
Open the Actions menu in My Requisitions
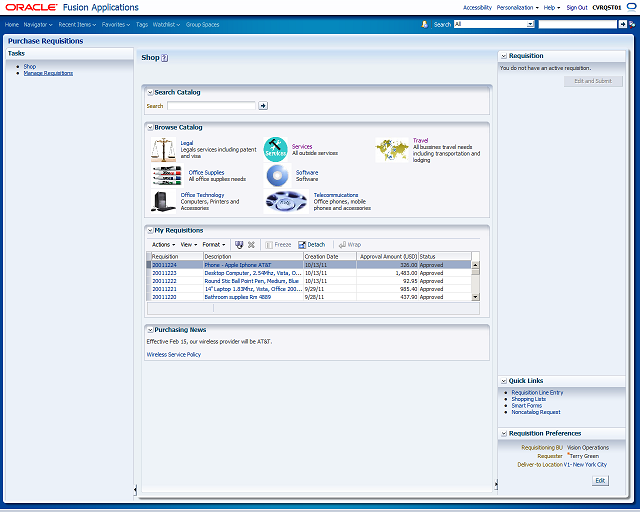pyautogui.click(x=163, y=245)
